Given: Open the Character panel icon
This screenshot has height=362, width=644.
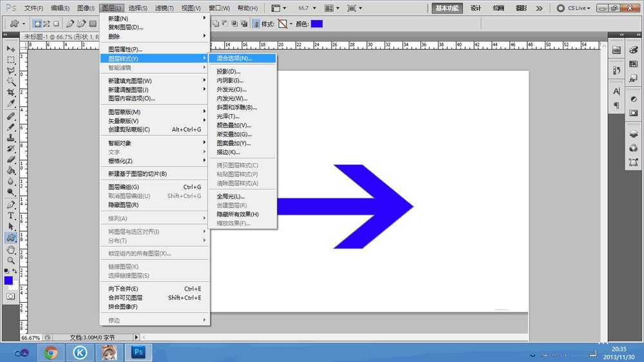Looking at the screenshot, I should click(616, 91).
